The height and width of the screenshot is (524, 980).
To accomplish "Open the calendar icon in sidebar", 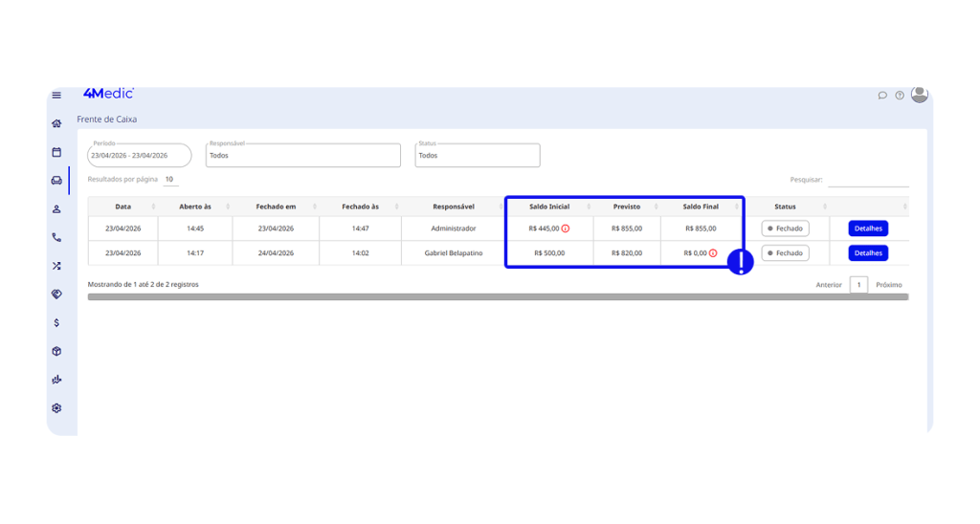I will 56,152.
